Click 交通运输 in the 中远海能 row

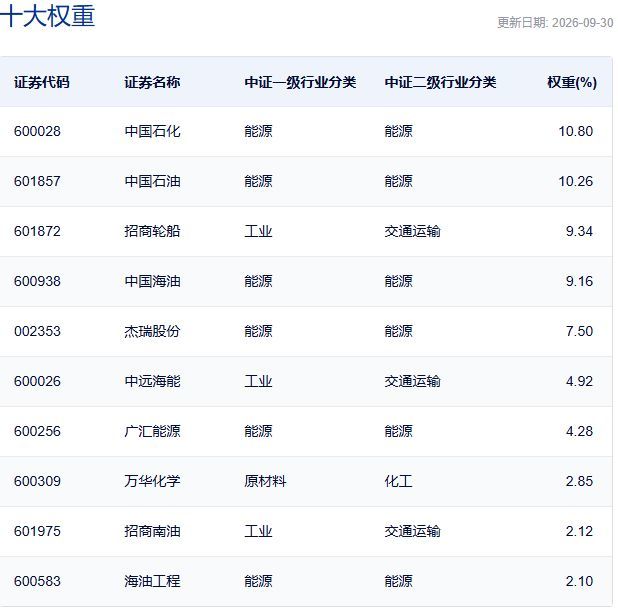[x=412, y=381]
